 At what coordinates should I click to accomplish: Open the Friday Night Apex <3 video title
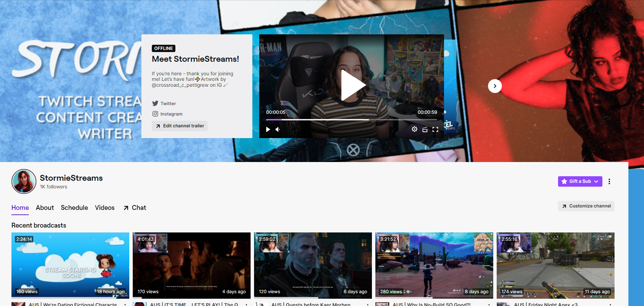click(x=546, y=304)
